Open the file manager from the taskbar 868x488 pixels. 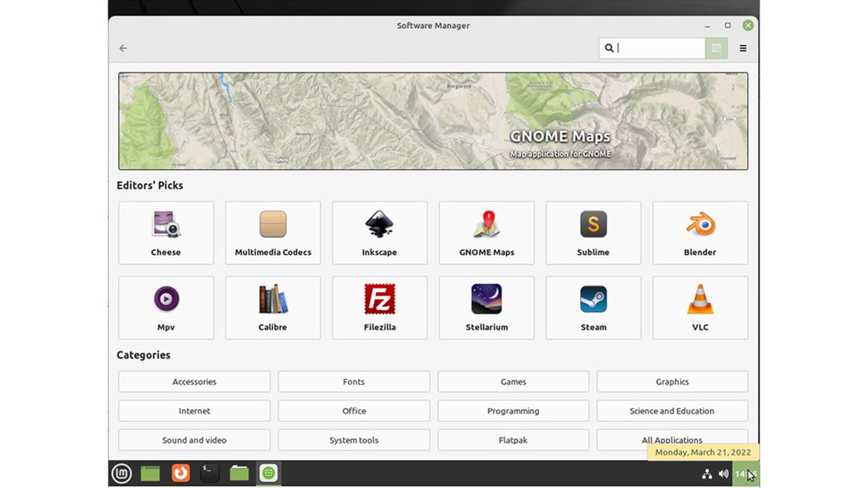[x=239, y=474]
